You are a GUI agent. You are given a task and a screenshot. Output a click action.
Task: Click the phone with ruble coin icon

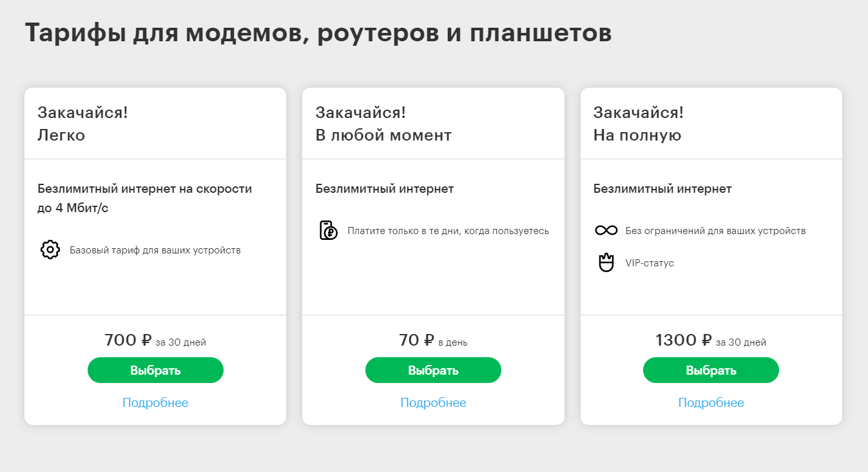[x=329, y=230]
